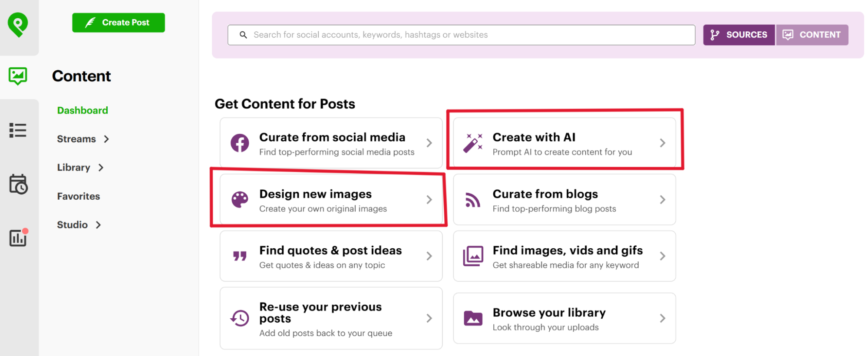Image resolution: width=868 pixels, height=356 pixels.
Task: Click the chevron on Design new images card
Action: [429, 199]
